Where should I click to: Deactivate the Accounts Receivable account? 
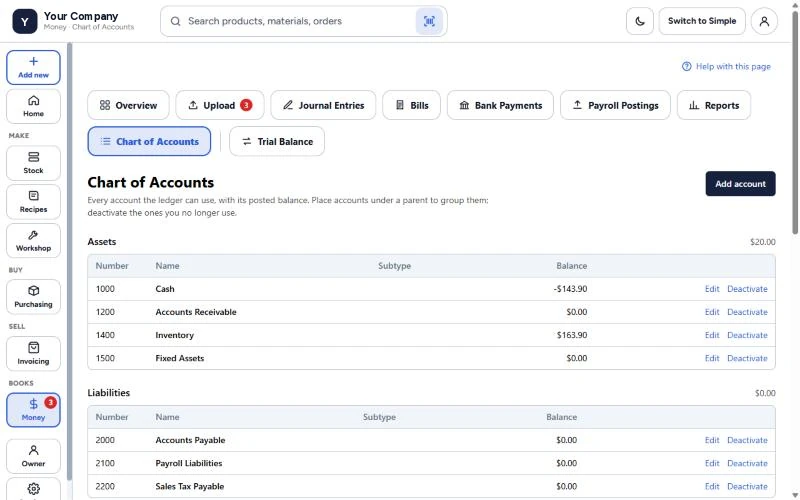(747, 312)
